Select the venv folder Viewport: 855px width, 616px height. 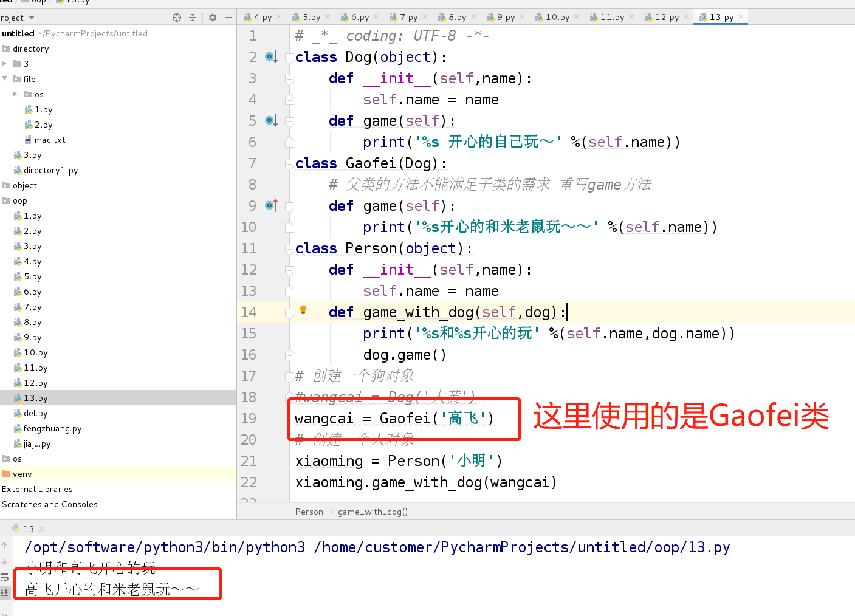(22, 474)
